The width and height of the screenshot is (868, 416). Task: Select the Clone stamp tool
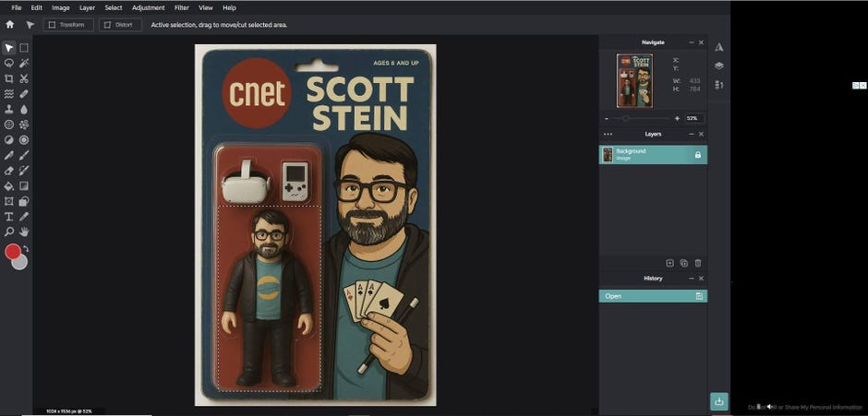click(x=9, y=110)
